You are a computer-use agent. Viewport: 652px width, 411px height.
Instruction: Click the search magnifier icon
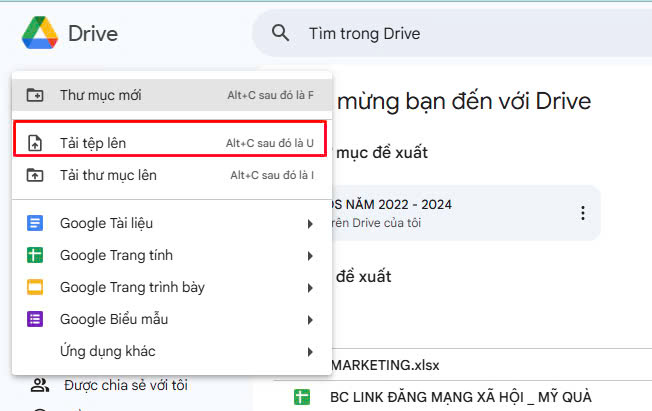point(280,33)
